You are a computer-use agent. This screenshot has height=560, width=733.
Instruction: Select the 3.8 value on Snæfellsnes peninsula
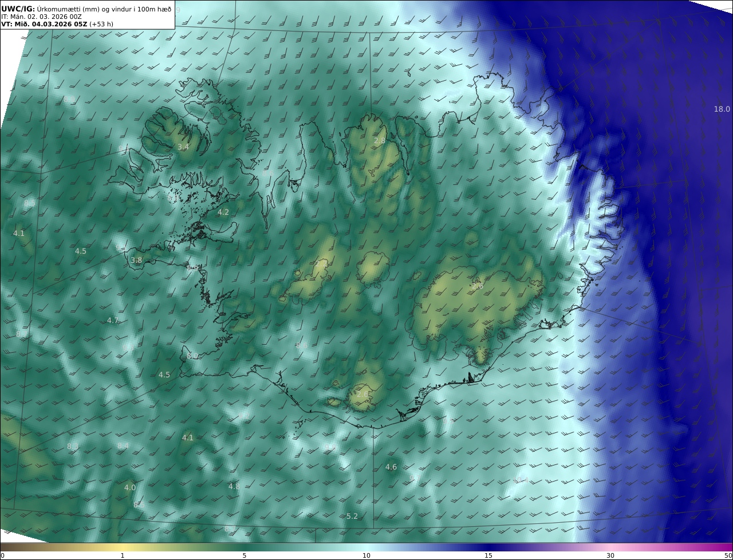click(136, 260)
